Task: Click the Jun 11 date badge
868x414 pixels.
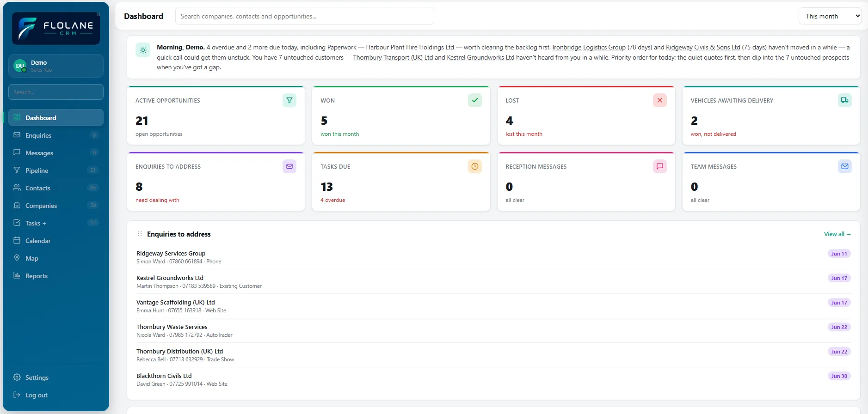Action: pos(839,254)
